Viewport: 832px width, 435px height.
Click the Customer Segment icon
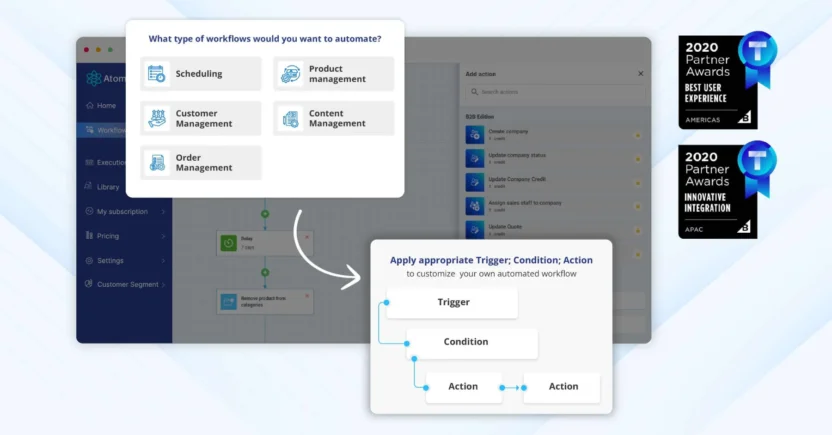coord(89,284)
